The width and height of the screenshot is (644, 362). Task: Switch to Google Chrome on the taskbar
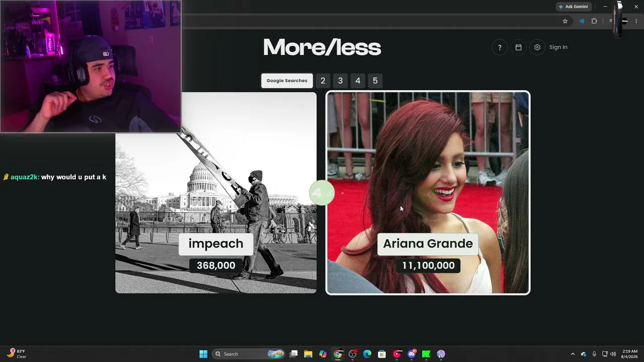(x=338, y=354)
